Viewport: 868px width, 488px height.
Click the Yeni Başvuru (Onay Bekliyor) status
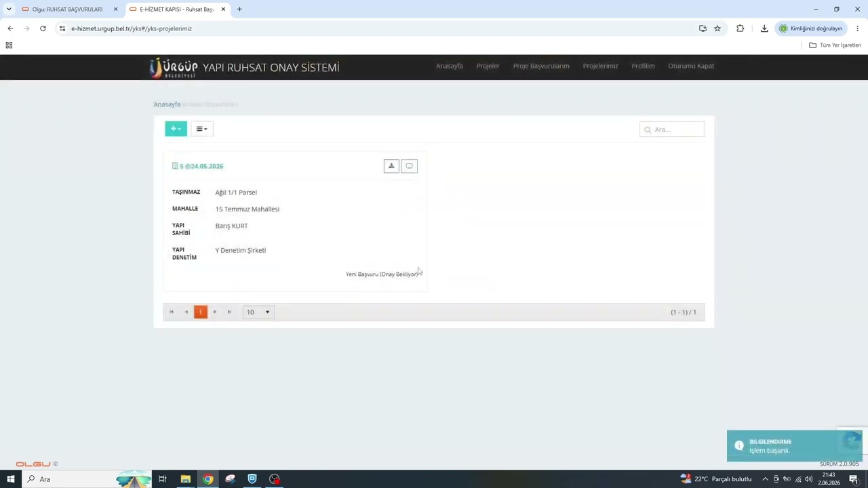pyautogui.click(x=382, y=274)
